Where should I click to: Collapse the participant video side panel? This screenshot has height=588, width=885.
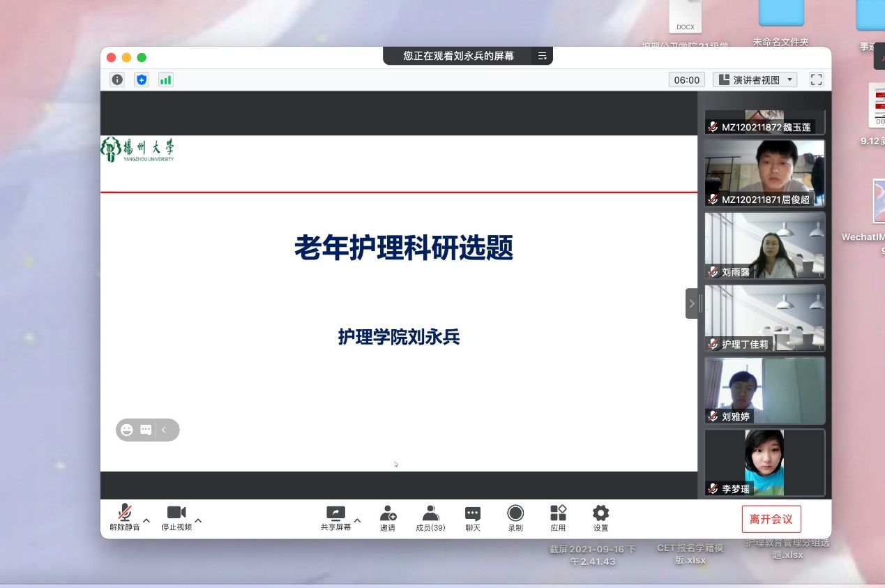[691, 303]
